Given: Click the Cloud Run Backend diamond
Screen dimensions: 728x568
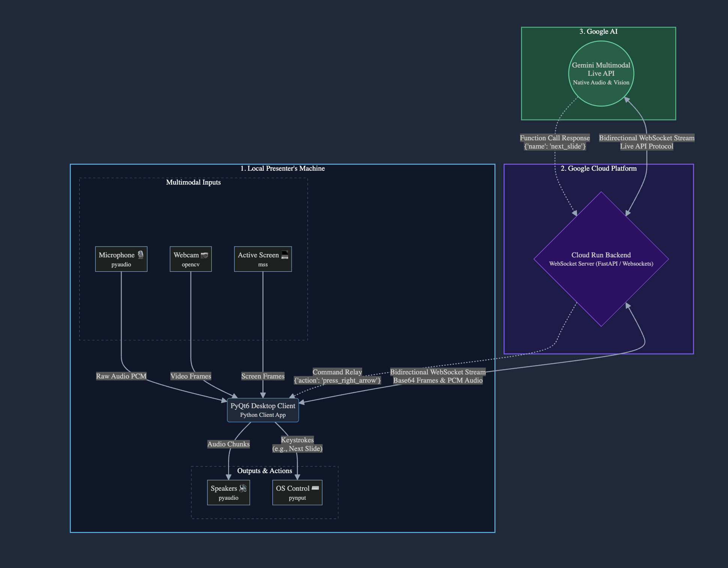Looking at the screenshot, I should point(601,259).
